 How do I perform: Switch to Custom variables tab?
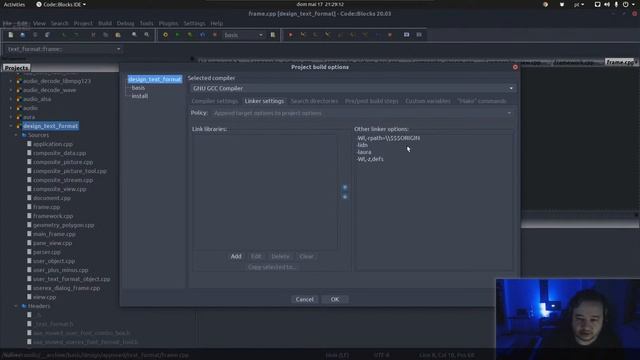[428, 101]
